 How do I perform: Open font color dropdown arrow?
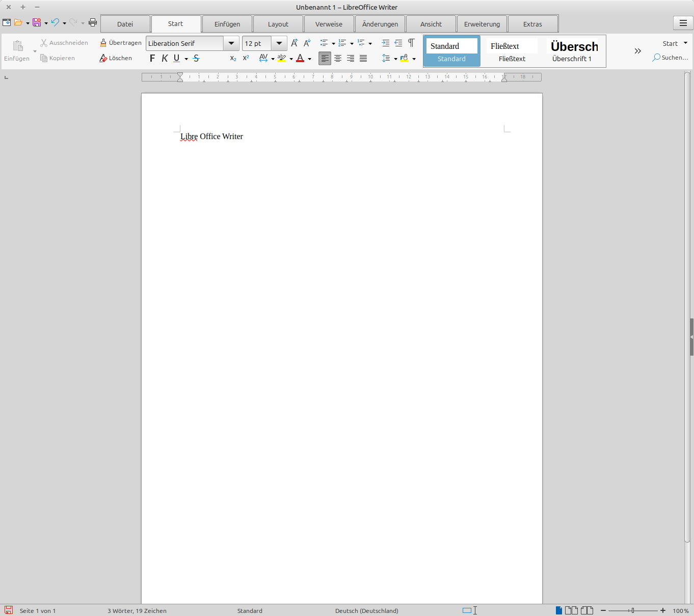click(x=309, y=59)
